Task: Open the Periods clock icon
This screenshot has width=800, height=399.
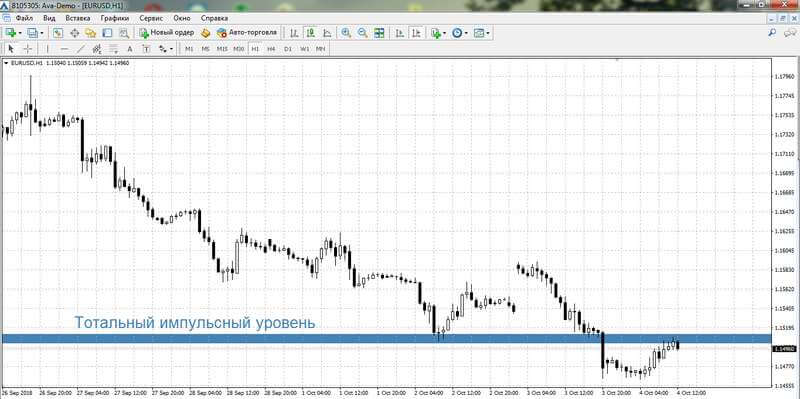Action: (x=457, y=33)
